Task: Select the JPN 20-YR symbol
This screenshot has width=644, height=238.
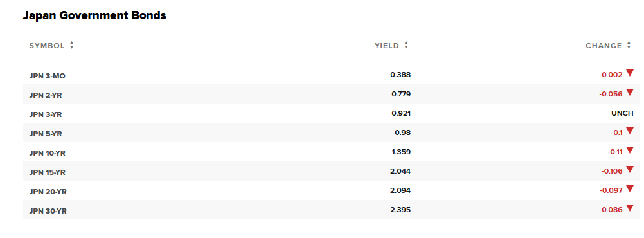Action: point(48,192)
